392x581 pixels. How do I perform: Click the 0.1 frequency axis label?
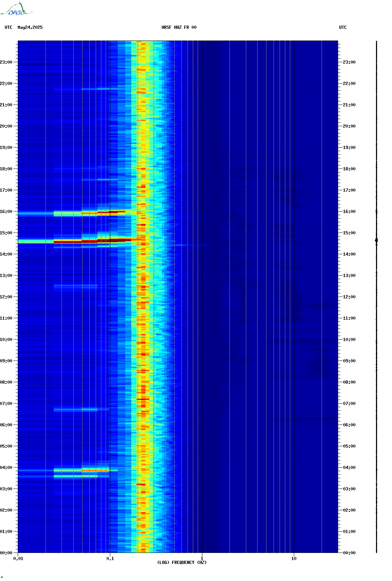click(x=110, y=559)
